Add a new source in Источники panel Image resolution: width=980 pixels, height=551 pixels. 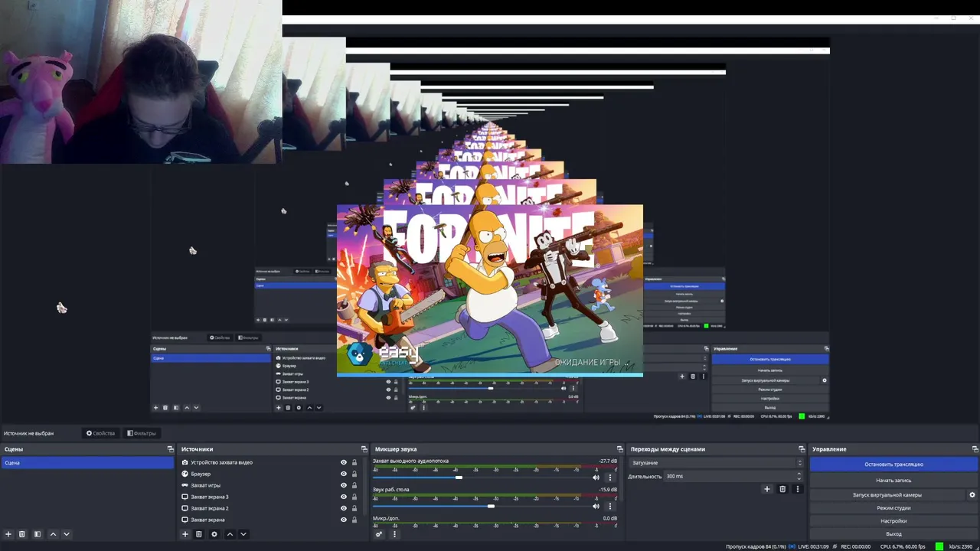click(185, 534)
